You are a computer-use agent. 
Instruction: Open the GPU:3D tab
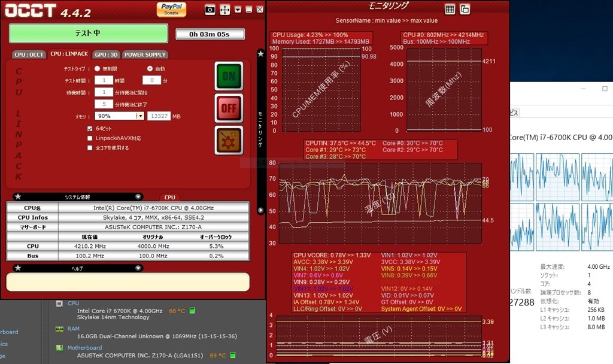(107, 54)
